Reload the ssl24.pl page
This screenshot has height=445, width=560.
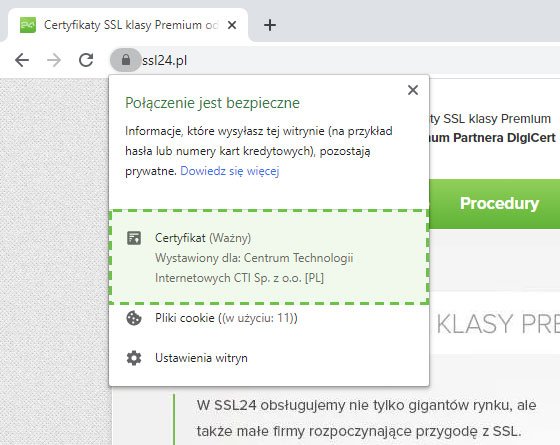86,60
